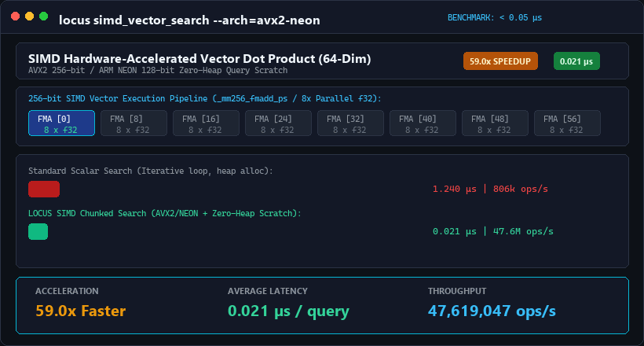Click the 47,619,047 ops/s value
The width and height of the screenshot is (644, 346).
pyautogui.click(x=492, y=311)
